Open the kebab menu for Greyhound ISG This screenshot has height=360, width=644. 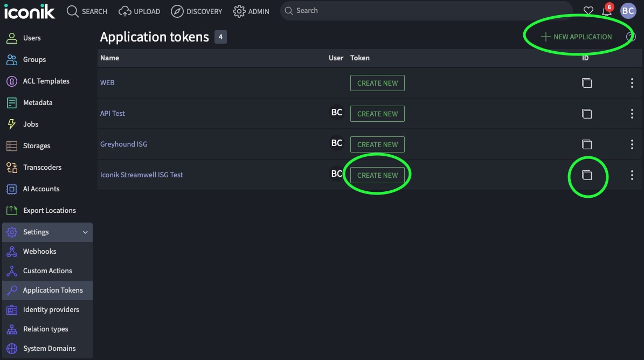point(632,144)
